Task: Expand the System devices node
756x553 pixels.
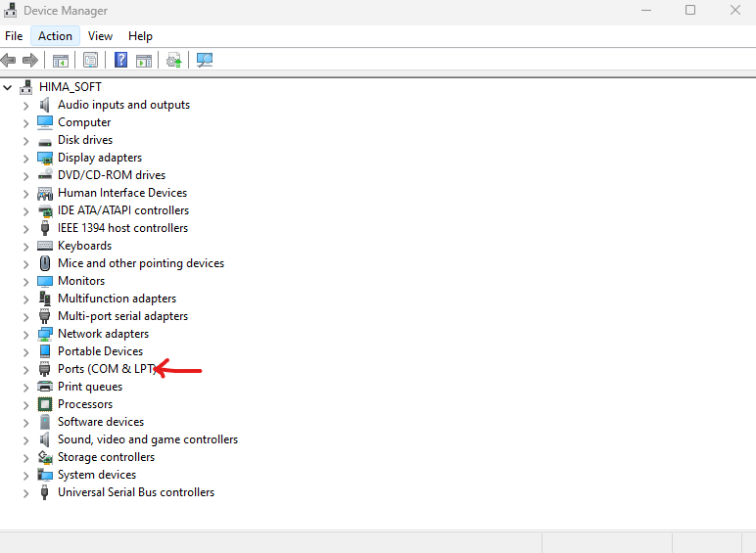Action: [25, 476]
